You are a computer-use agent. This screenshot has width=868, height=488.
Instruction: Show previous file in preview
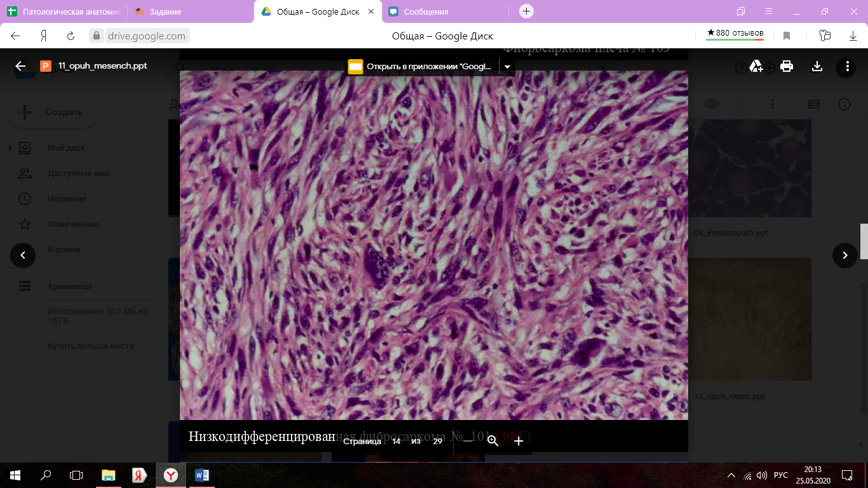(x=23, y=255)
